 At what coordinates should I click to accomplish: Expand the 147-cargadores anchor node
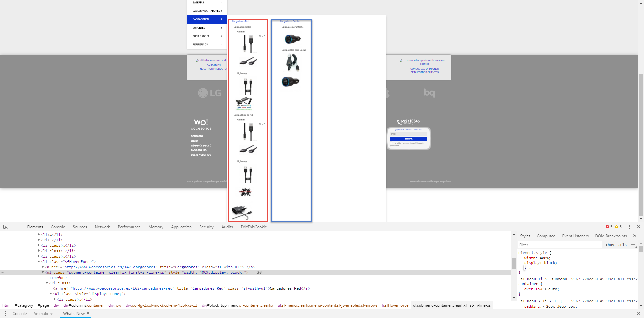coord(43,267)
